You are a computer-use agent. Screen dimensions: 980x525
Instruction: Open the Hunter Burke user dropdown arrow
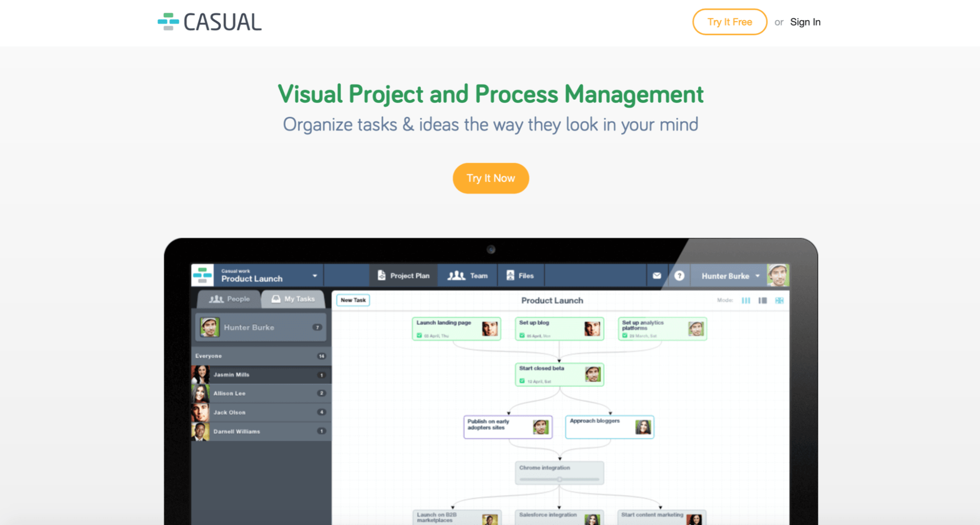pos(757,276)
